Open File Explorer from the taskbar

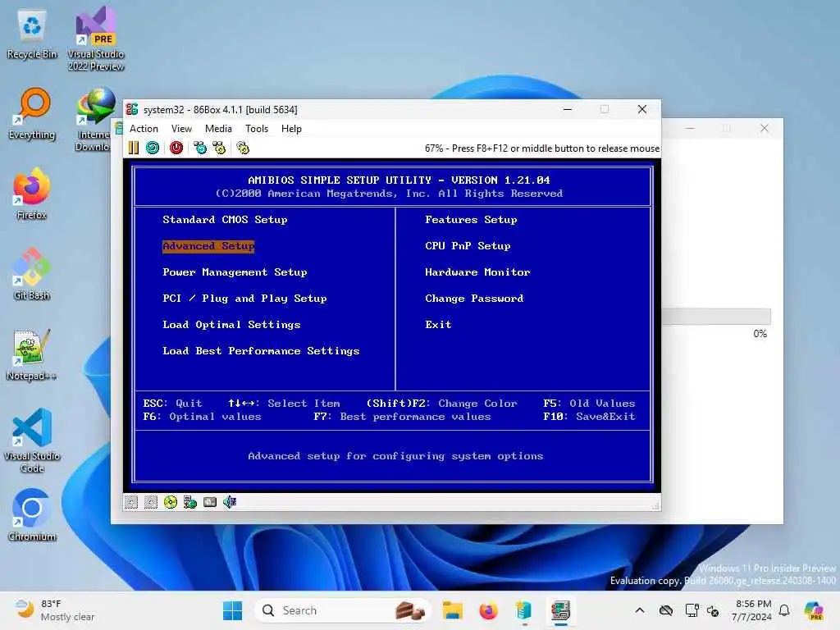pyautogui.click(x=453, y=610)
